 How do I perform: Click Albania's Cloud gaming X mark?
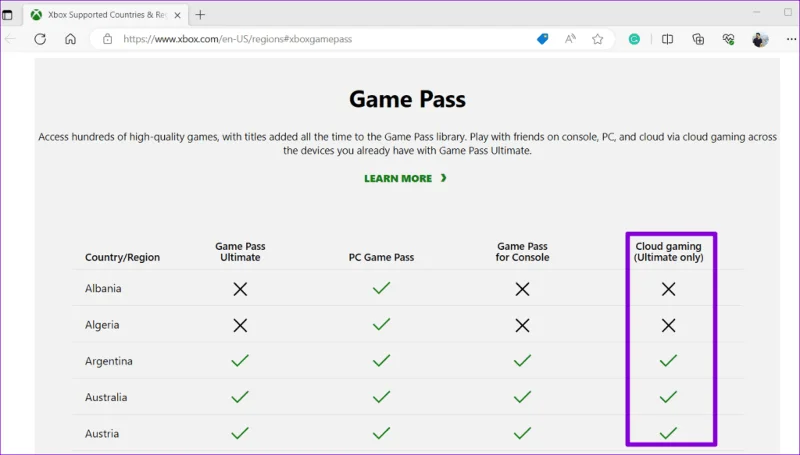668,289
